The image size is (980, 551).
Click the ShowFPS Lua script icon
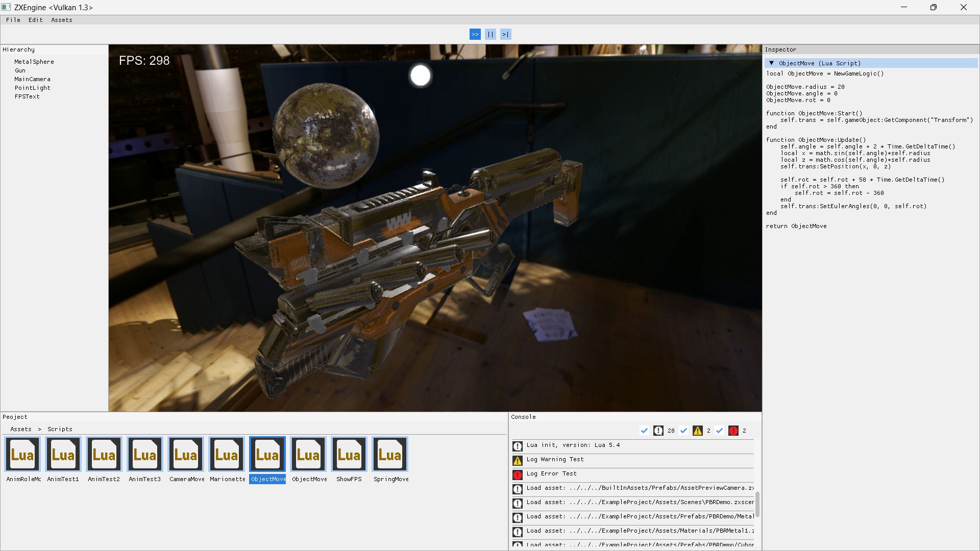(x=349, y=454)
